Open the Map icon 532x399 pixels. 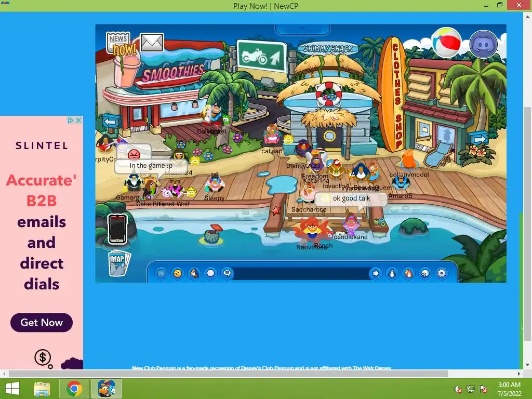coord(119,263)
